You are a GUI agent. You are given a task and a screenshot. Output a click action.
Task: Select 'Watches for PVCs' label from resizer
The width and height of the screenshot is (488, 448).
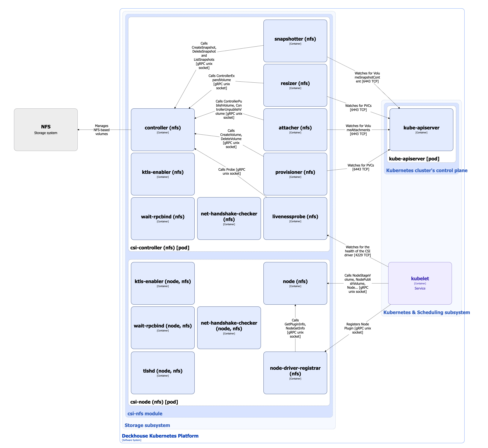coord(358,108)
